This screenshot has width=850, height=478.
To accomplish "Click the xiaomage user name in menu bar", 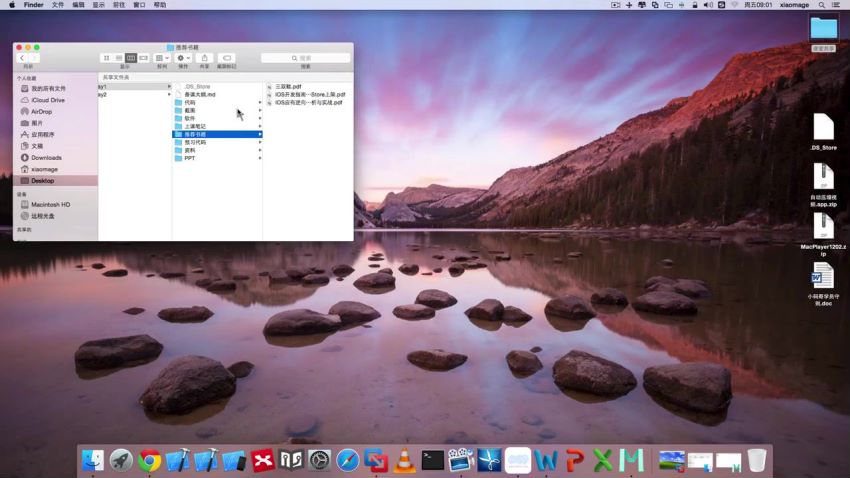I will coord(794,5).
